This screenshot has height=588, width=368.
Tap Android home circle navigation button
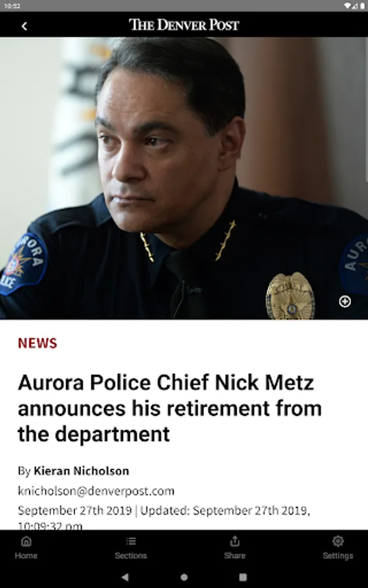tap(184, 577)
